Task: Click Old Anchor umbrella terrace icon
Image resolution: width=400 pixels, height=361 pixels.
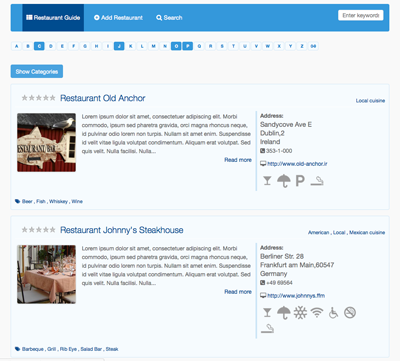Action: click(284, 181)
